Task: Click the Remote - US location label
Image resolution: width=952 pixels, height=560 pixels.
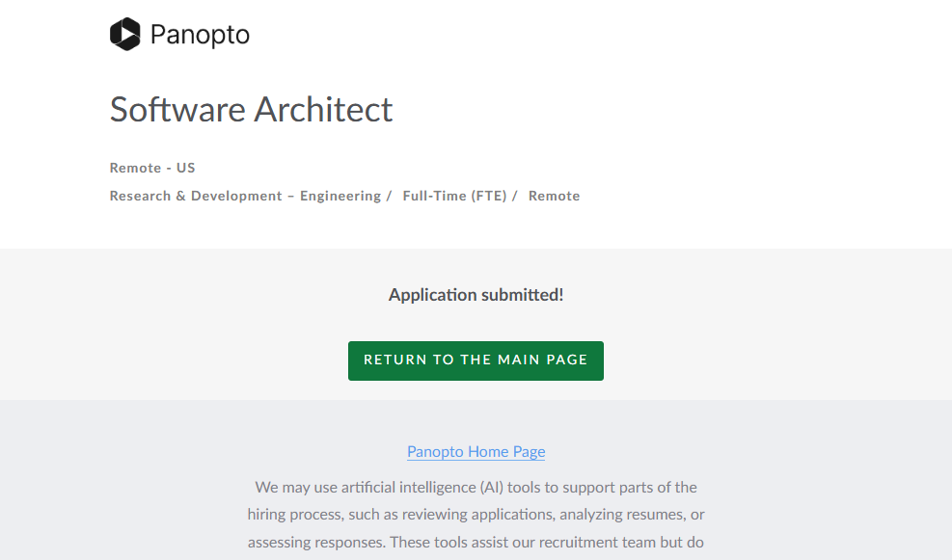Action: coord(152,168)
